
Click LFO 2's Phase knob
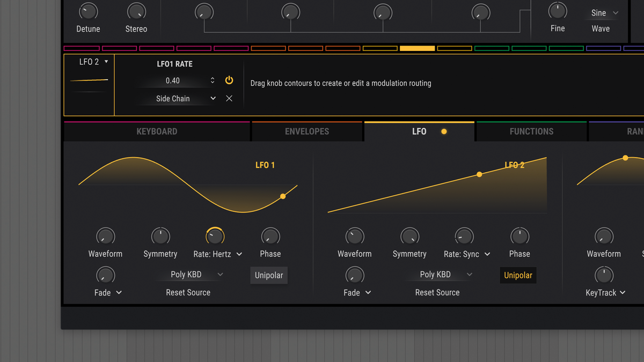519,236
